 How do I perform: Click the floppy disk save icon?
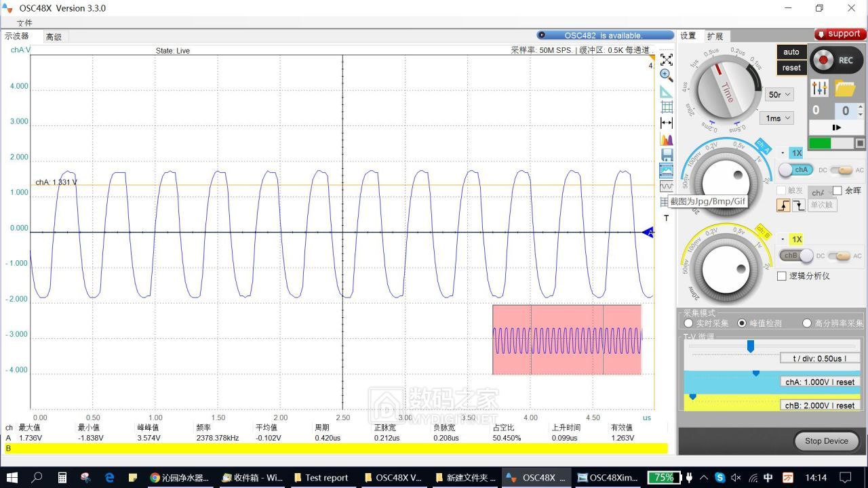[x=667, y=155]
